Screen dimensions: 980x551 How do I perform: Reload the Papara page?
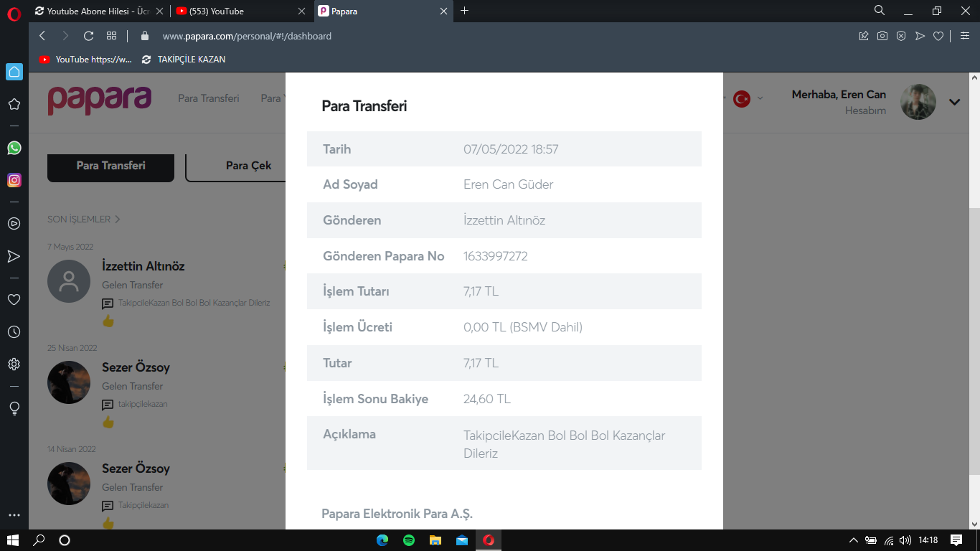pyautogui.click(x=89, y=36)
